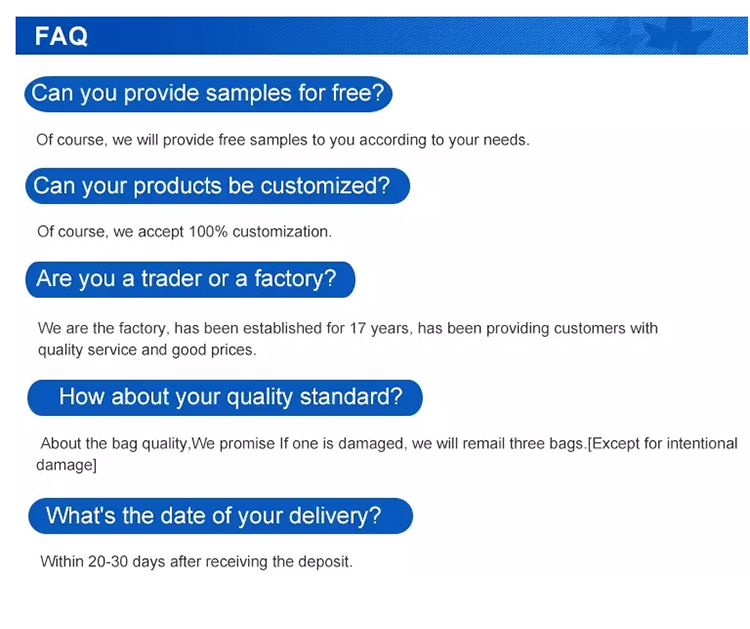
Task: Click the FAQ title in the header
Action: [61, 36]
